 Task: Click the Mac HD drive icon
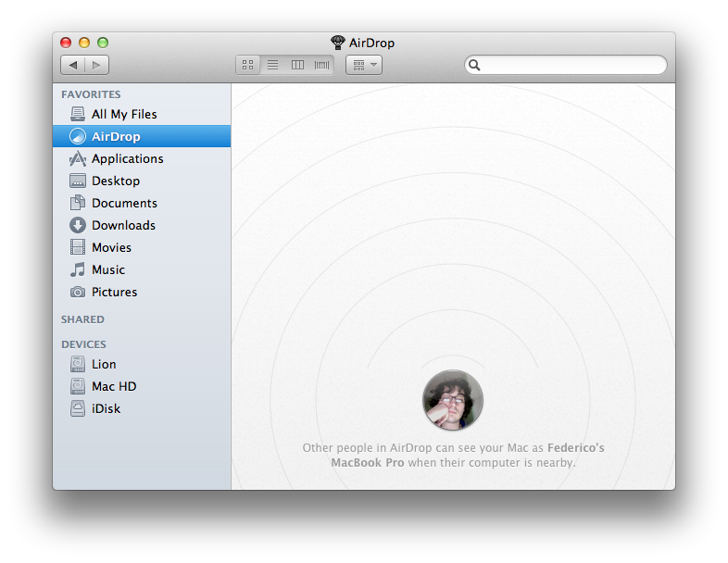[78, 386]
